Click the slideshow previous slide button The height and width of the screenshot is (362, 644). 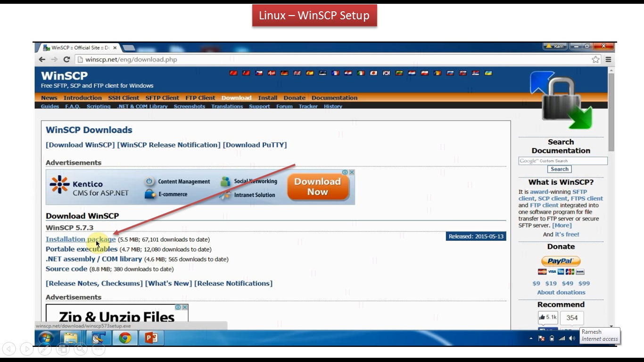tap(9, 349)
